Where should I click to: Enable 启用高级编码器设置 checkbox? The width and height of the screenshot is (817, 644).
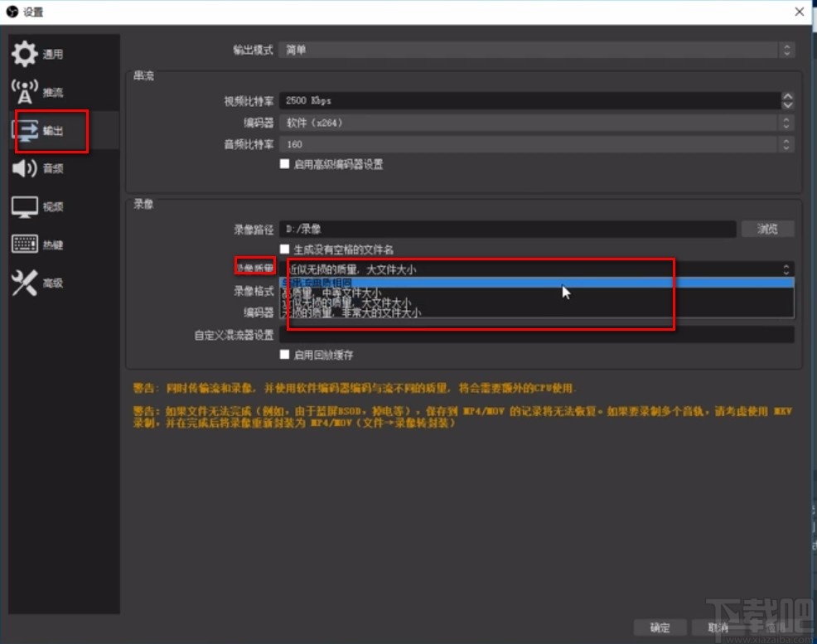[x=285, y=164]
